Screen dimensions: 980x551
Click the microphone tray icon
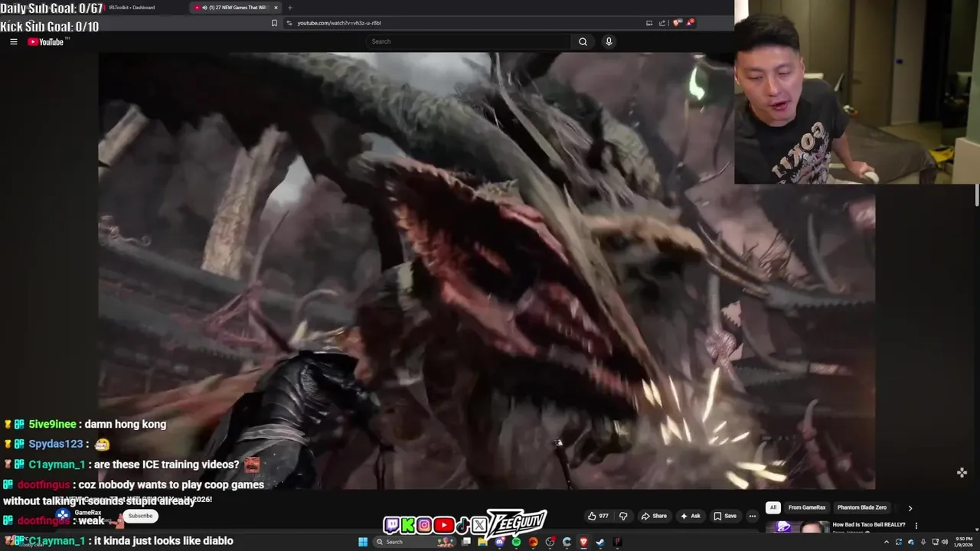[923, 542]
